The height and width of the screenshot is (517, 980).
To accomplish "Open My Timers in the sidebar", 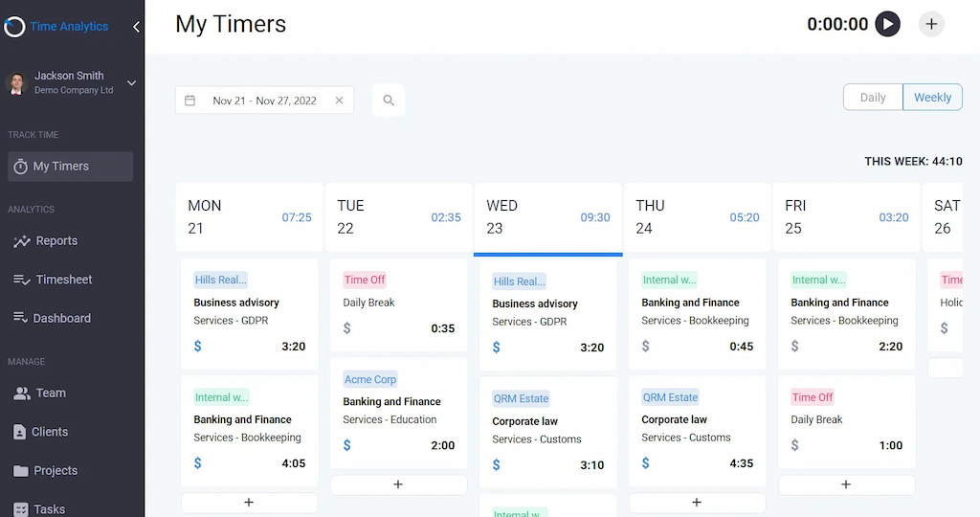I will click(x=70, y=167).
